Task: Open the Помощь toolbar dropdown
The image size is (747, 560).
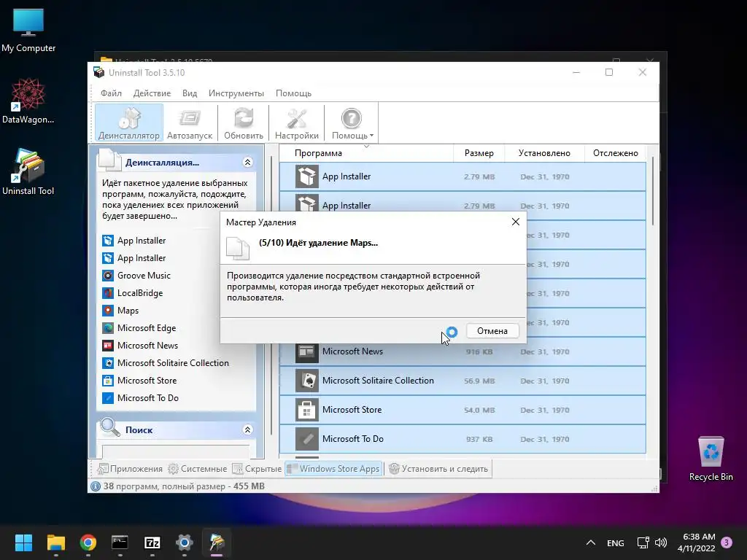Action: click(352, 122)
